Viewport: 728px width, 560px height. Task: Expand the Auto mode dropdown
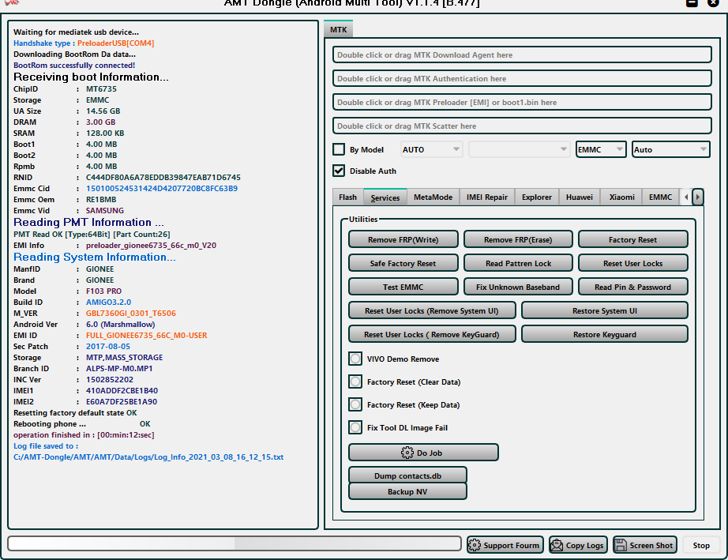pyautogui.click(x=671, y=149)
